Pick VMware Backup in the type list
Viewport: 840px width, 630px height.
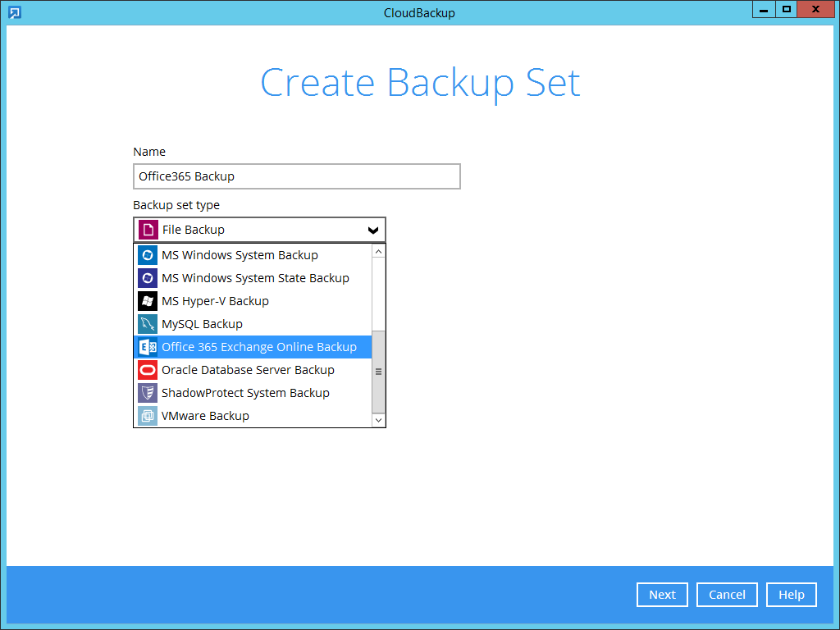tap(205, 416)
